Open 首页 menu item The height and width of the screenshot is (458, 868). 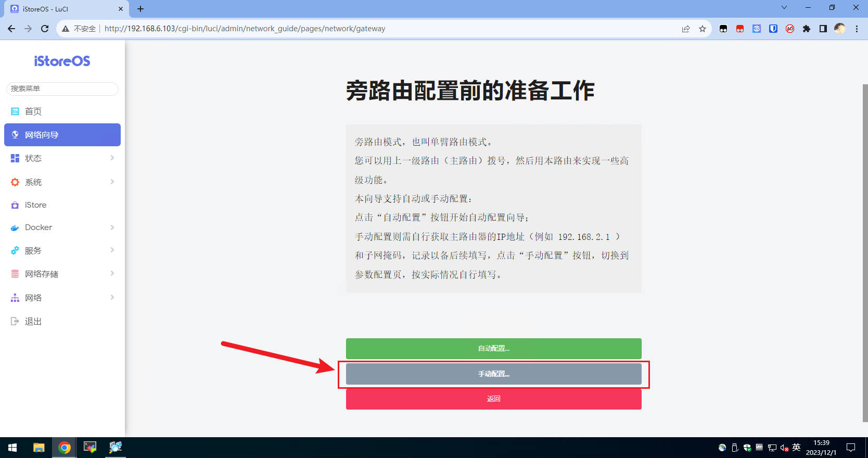[62, 111]
